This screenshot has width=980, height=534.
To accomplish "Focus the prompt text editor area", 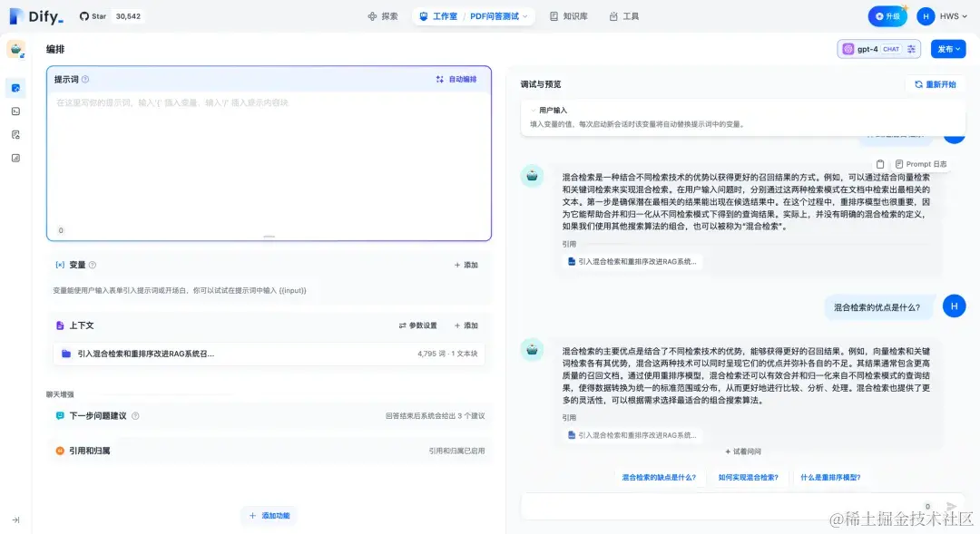I will 269,160.
